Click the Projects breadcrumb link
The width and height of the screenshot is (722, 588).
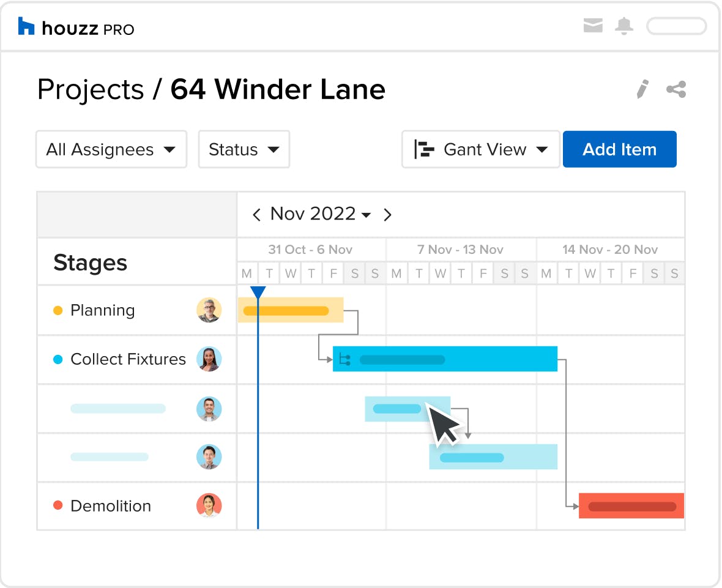click(90, 90)
